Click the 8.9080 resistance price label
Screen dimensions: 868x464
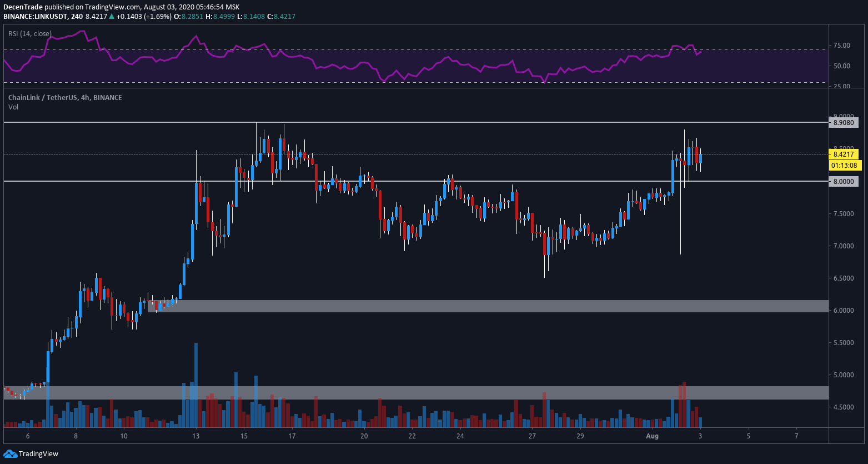pyautogui.click(x=844, y=123)
